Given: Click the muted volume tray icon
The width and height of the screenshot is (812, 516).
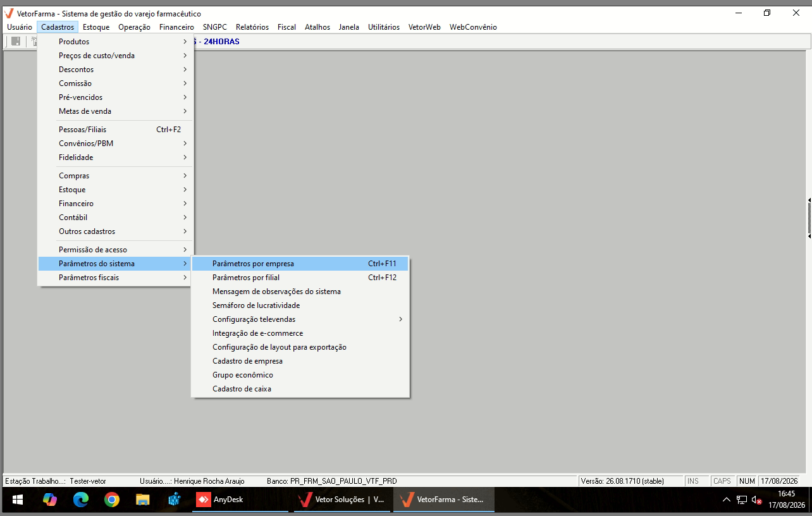Looking at the screenshot, I should click(756, 500).
